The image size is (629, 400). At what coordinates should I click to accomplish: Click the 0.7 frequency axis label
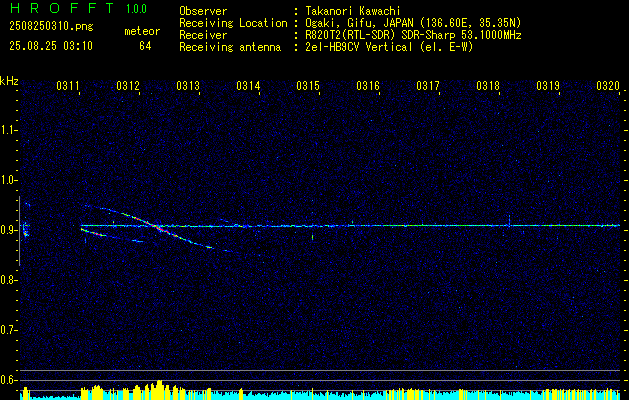click(x=8, y=330)
